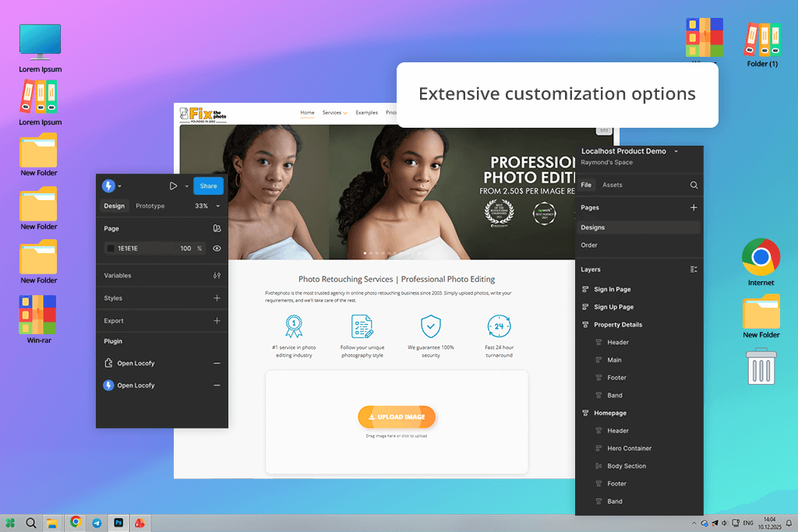
Task: Open the Win-rar desktop shortcut on the left
Action: 38,315
